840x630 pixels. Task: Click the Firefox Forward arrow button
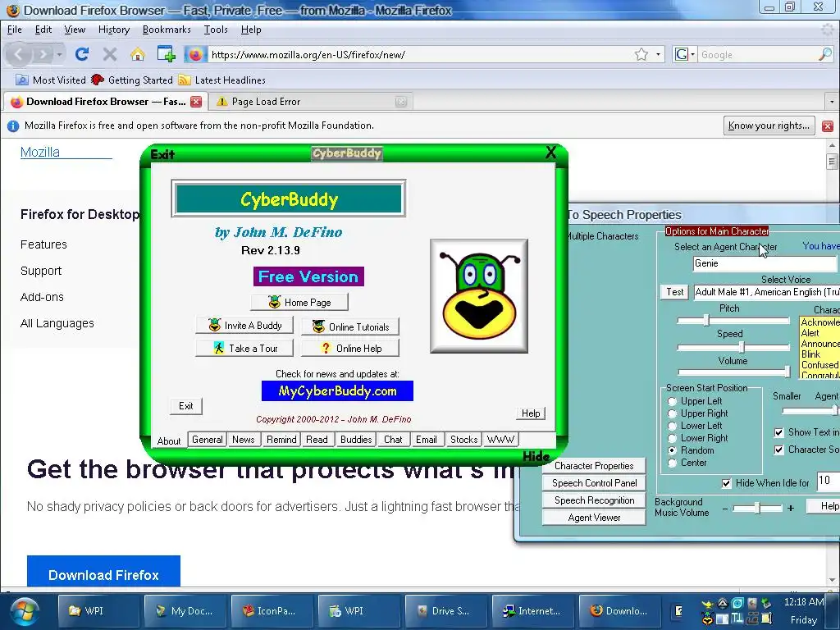pyautogui.click(x=43, y=54)
